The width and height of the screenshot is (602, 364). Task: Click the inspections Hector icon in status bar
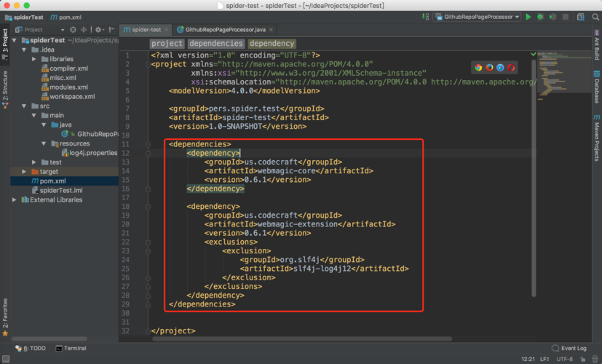tap(595, 359)
